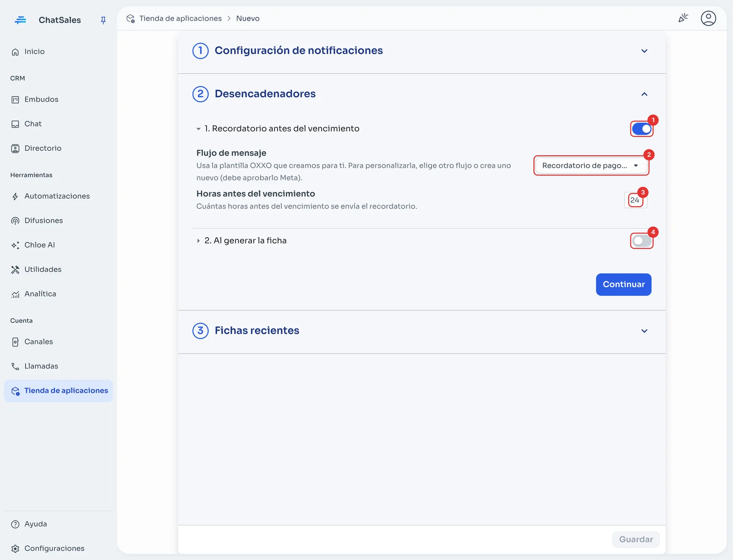Screen dimensions: 733x560
Task: Click the Automatizaciones lightning icon
Action: (15, 197)
